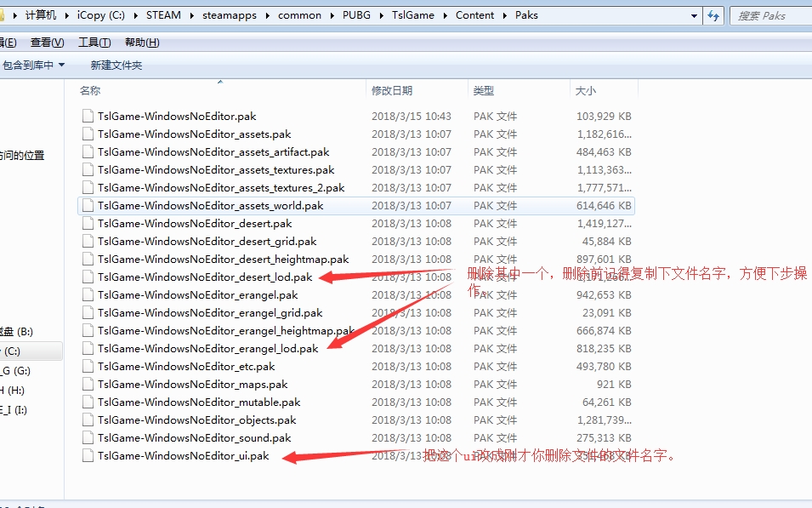Select the TslGame-WindowsNoEditor_maps.pak file icon
The width and height of the screenshot is (812, 508).
(x=88, y=384)
